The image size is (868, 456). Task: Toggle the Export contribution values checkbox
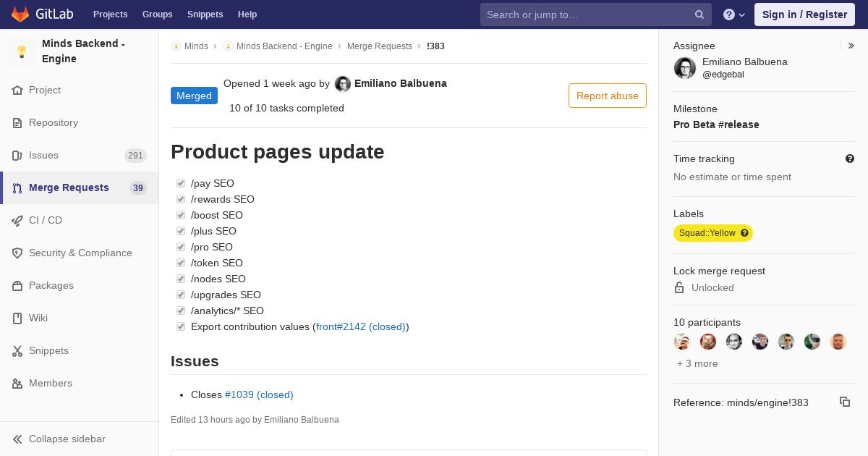[181, 326]
